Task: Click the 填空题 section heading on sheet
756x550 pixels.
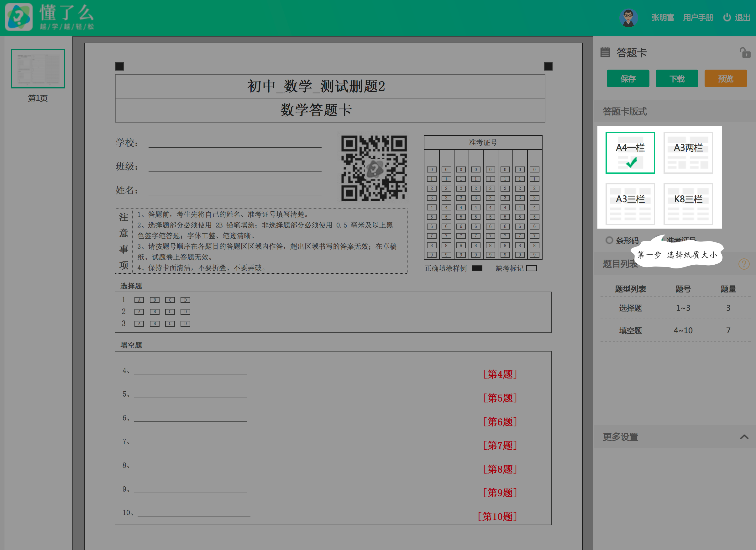Action: [x=131, y=345]
